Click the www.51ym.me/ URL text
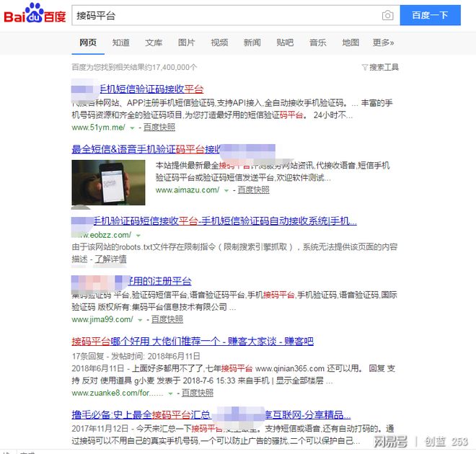Viewport: 476px width, 454px height. [98, 128]
